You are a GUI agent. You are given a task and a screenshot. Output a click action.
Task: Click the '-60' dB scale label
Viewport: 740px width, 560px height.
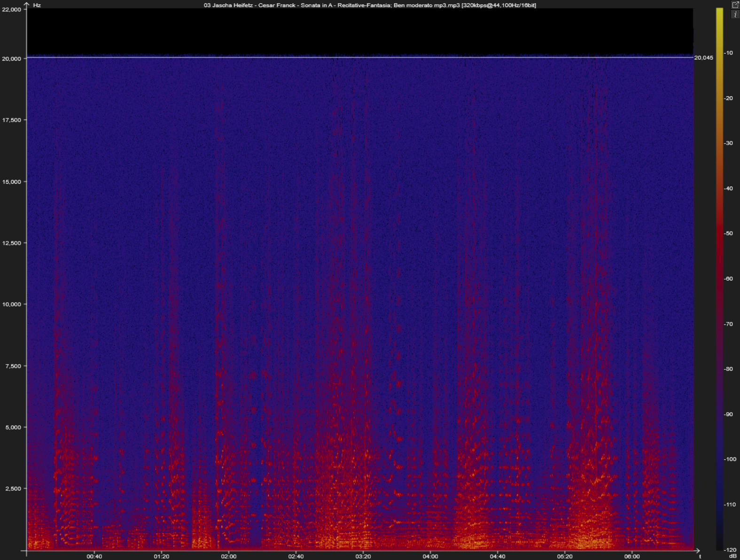[729, 279]
